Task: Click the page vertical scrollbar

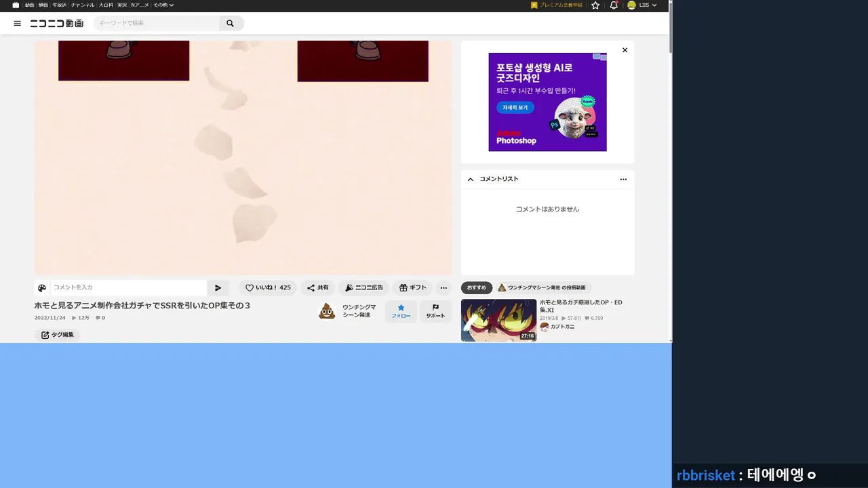Action: 671,27
